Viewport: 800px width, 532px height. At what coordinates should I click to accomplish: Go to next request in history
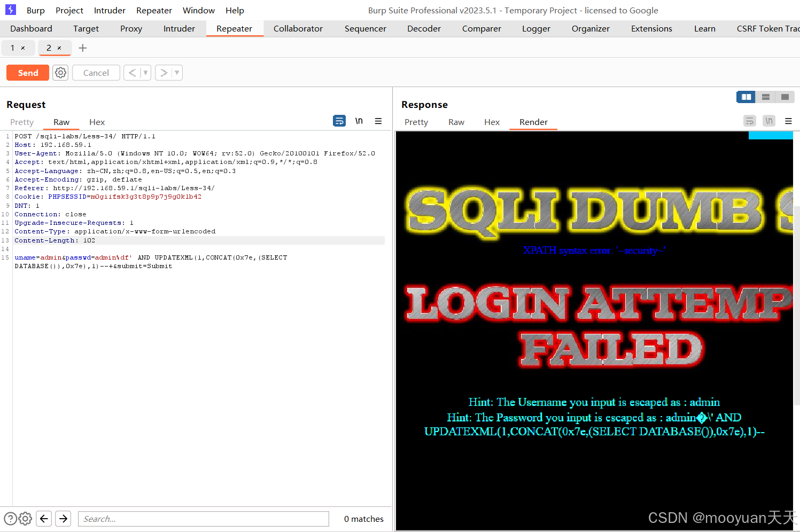point(164,73)
